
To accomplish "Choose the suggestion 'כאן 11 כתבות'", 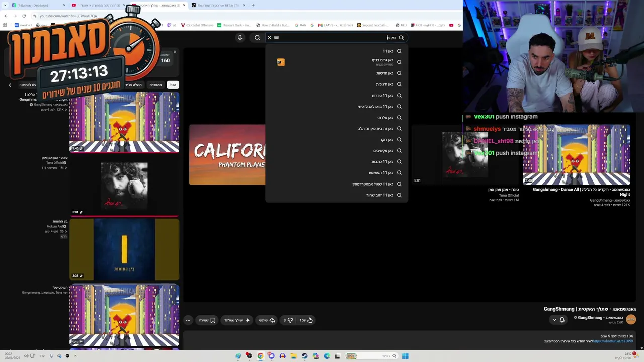I will [337, 162].
